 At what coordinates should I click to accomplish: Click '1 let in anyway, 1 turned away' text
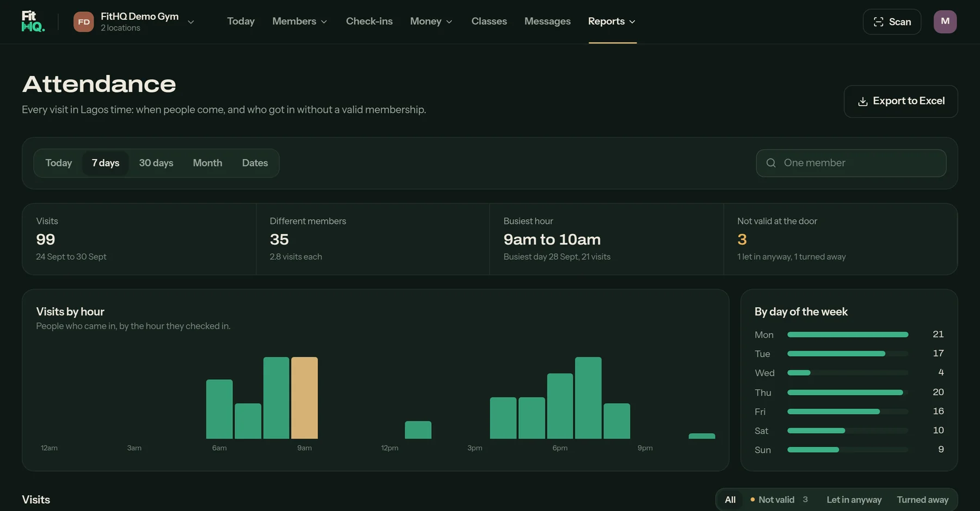[792, 257]
